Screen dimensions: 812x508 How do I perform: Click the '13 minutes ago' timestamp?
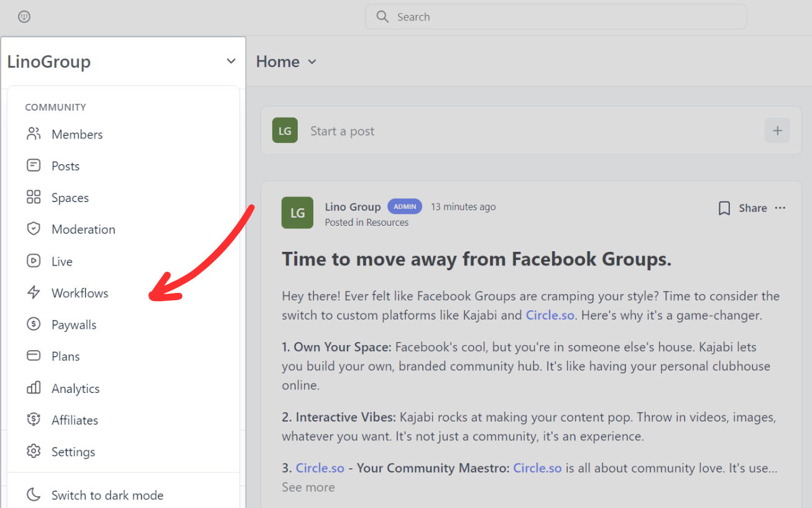[x=463, y=206]
